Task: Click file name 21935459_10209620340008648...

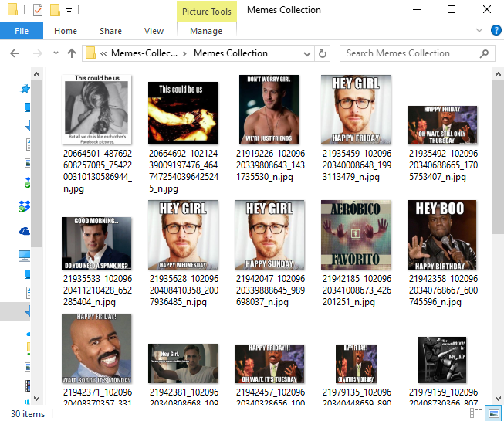Action: (x=357, y=165)
